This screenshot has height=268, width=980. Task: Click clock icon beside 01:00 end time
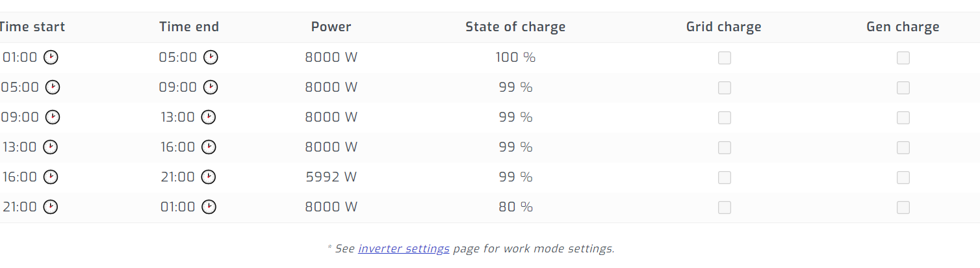click(x=209, y=207)
